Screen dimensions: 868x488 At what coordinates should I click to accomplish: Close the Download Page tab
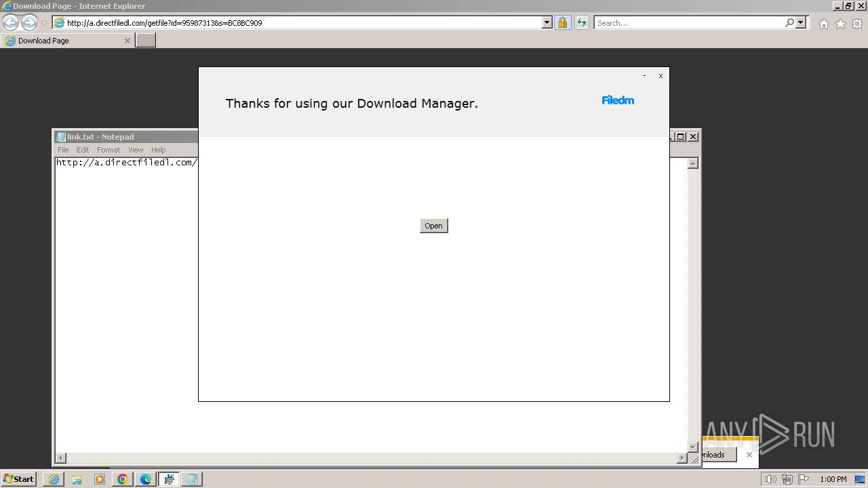point(127,41)
